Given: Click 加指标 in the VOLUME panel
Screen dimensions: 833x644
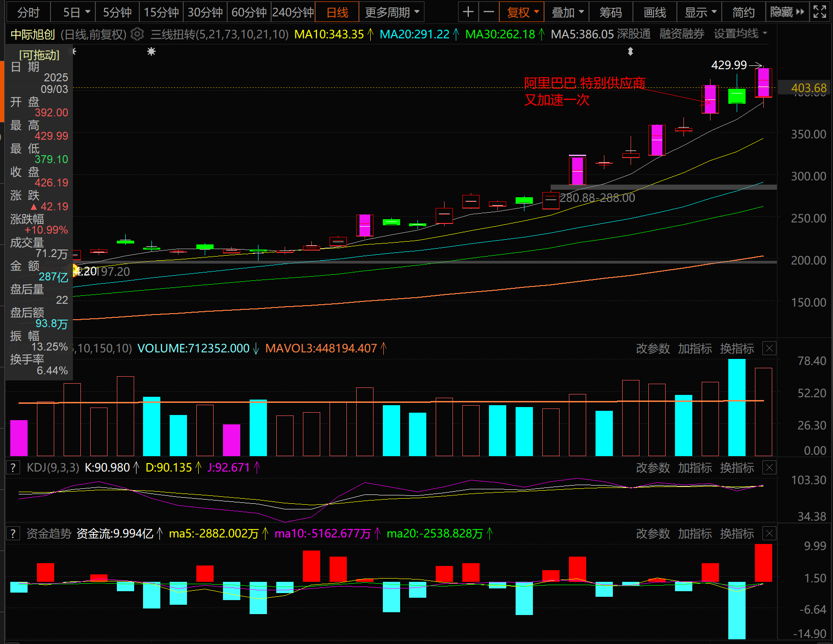Looking at the screenshot, I should [695, 349].
